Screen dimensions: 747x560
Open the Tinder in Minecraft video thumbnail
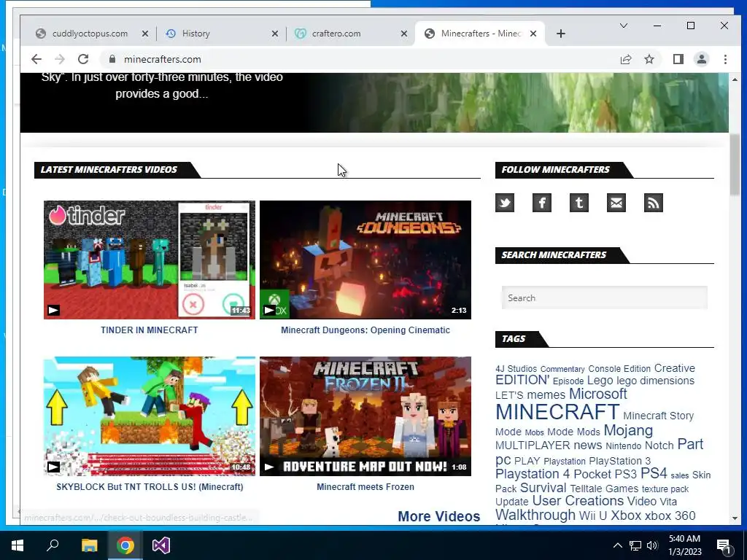pos(149,260)
